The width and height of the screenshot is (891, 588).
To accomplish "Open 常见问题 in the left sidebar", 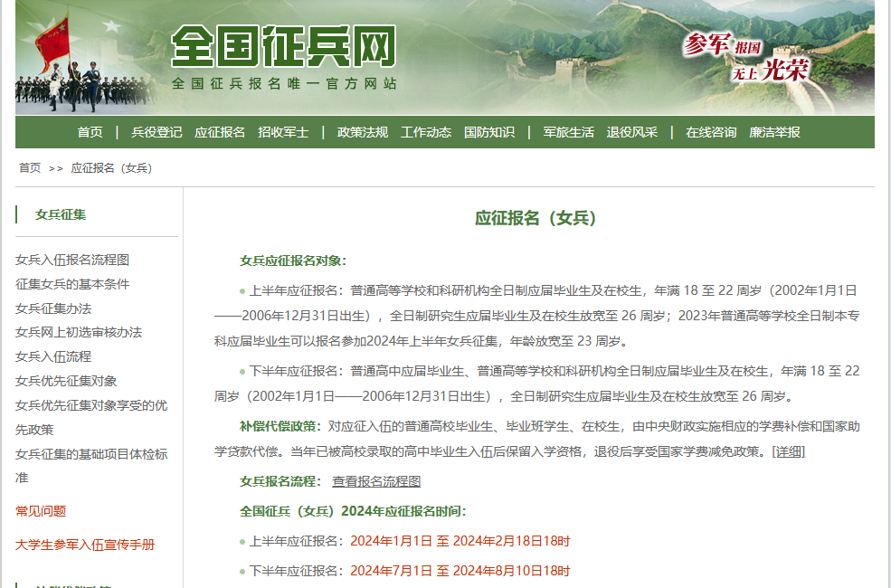I will (41, 511).
